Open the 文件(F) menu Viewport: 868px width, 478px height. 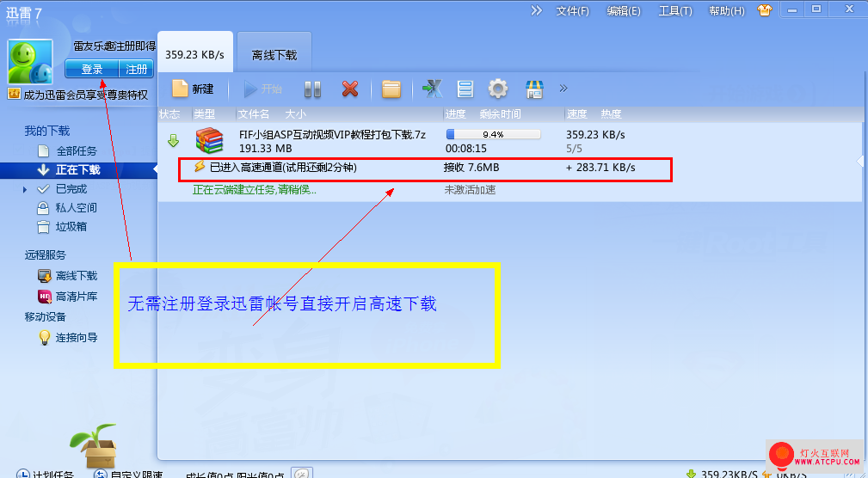pyautogui.click(x=572, y=11)
